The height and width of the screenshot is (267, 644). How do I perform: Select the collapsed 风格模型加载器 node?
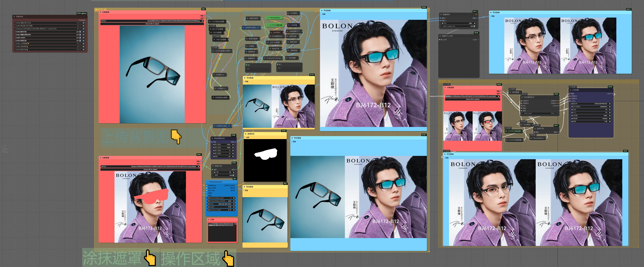221,98
